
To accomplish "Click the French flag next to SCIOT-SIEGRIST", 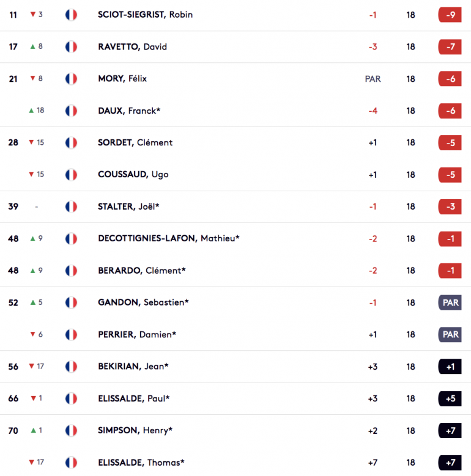I will pos(71,15).
